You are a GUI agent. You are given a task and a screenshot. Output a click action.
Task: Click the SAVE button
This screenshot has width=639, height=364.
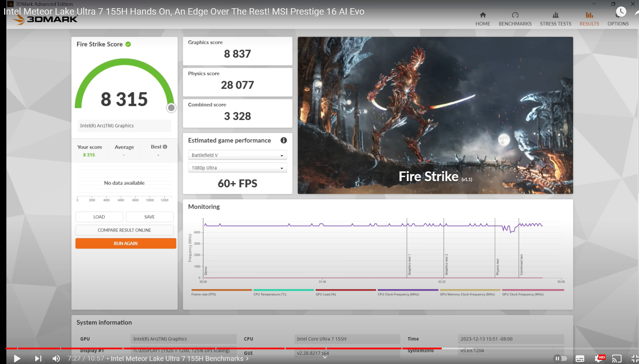[150, 217]
